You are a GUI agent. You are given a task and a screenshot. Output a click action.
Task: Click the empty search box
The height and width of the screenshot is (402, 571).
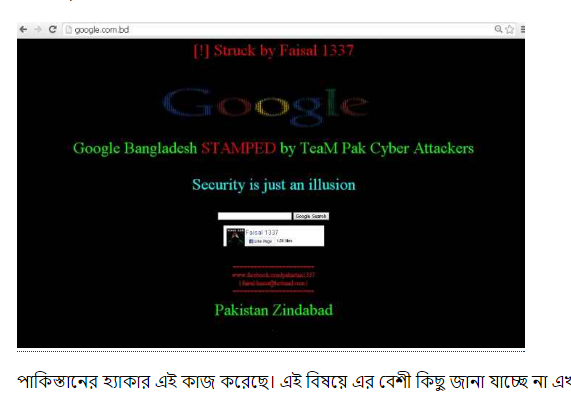[x=255, y=216]
